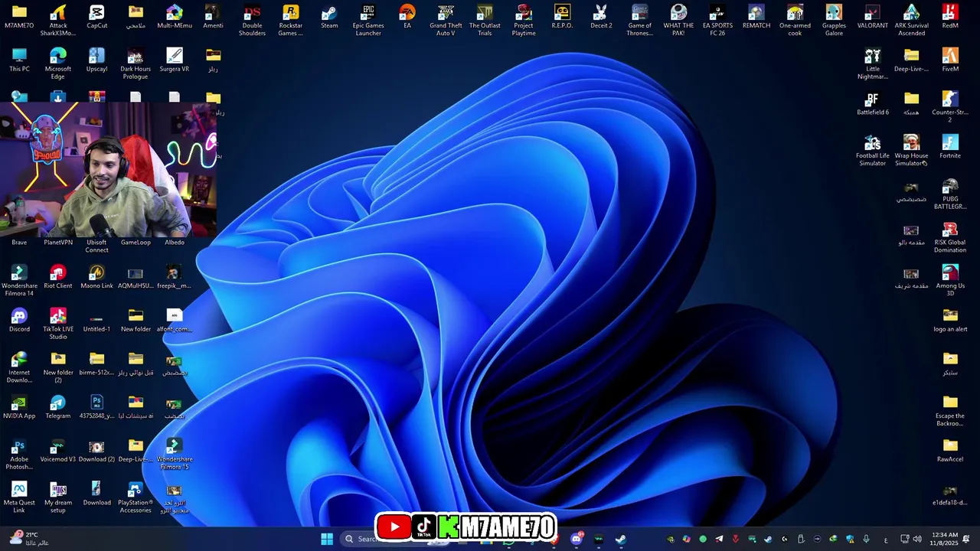Open REMATCH game shortcut
Image resolution: width=980 pixels, height=551 pixels.
pos(756,17)
